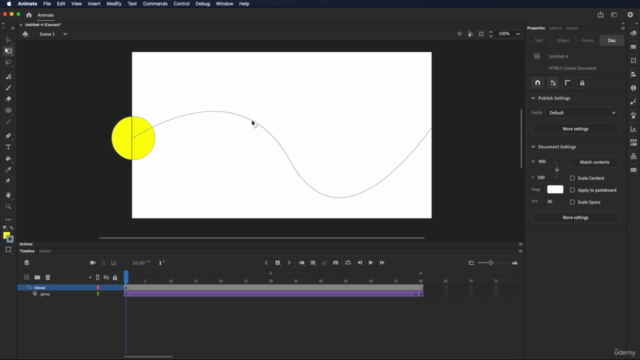Screen dimensions: 640x360
Task: Select the günəş layer row
Action: pyautogui.click(x=70, y=294)
